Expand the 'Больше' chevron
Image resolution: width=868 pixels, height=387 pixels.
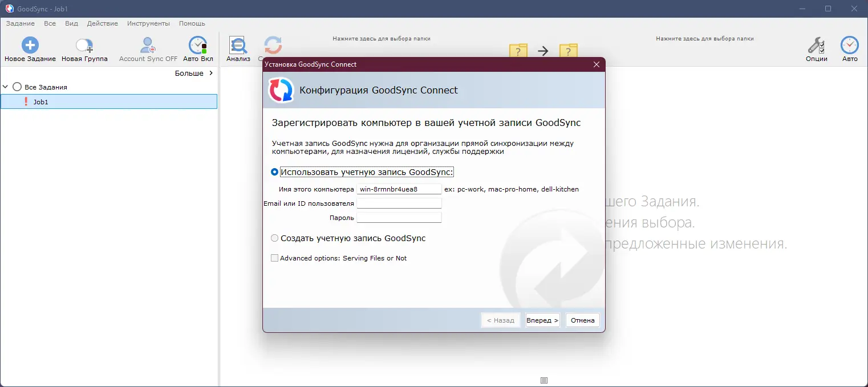pos(211,73)
